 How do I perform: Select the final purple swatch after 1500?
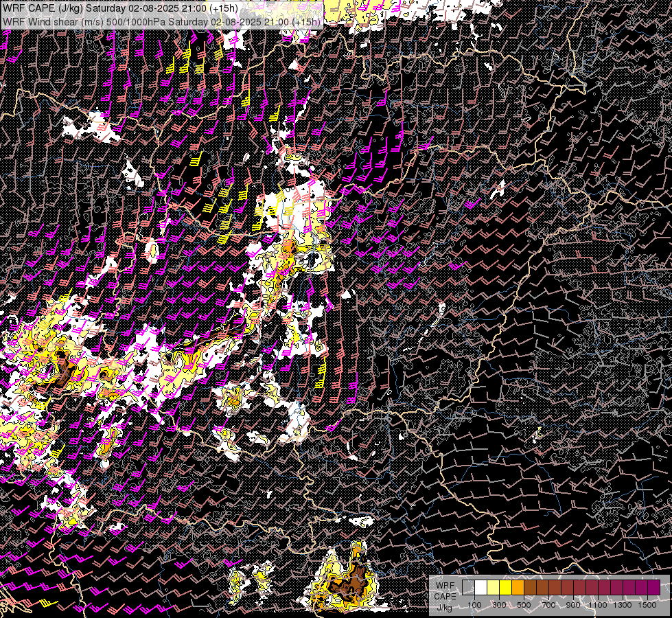pos(654,587)
